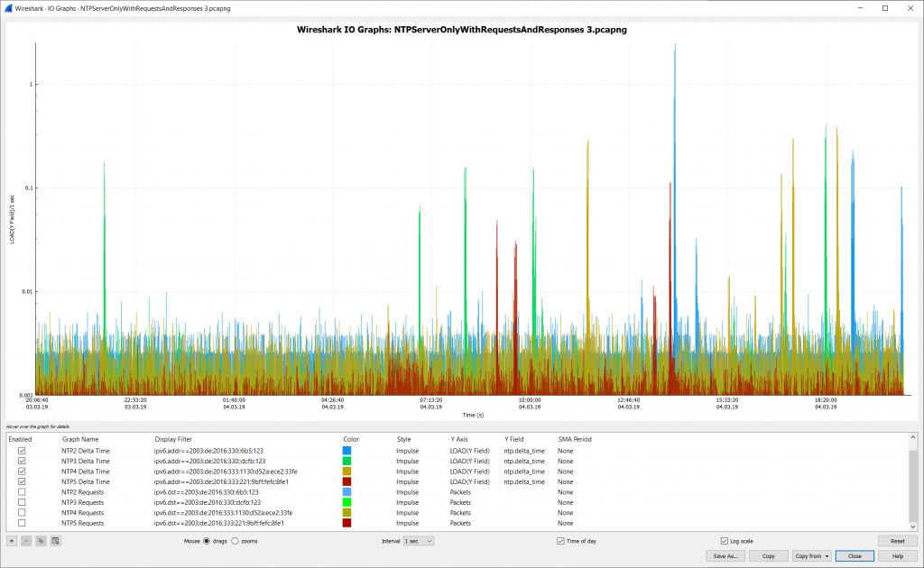The height and width of the screenshot is (568, 924).
Task: Open the Copy from dropdown menu
Action: tap(811, 556)
